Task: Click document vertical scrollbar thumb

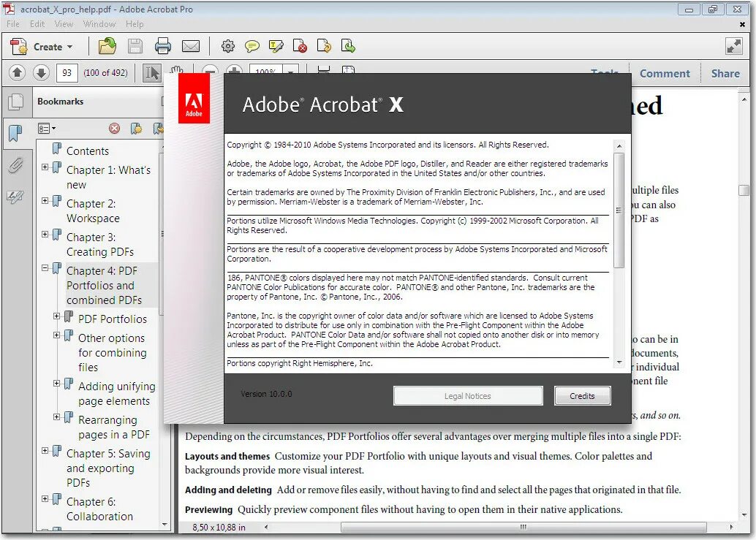Action: [744, 190]
